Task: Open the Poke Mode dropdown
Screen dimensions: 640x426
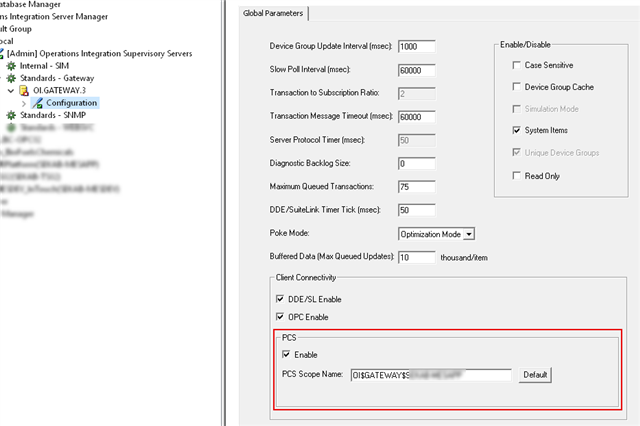Action: pos(469,234)
